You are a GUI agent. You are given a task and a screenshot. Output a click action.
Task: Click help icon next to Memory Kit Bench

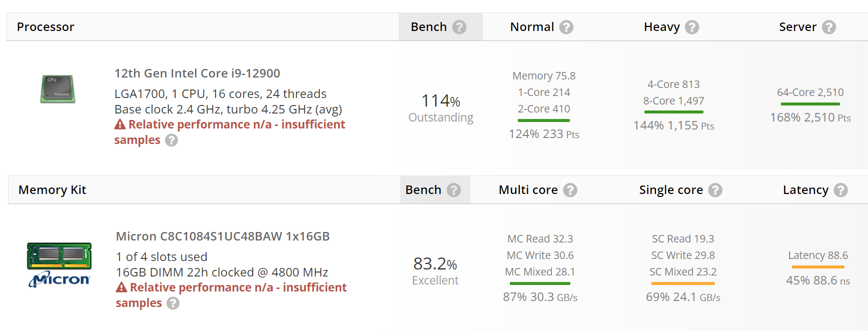tap(453, 190)
